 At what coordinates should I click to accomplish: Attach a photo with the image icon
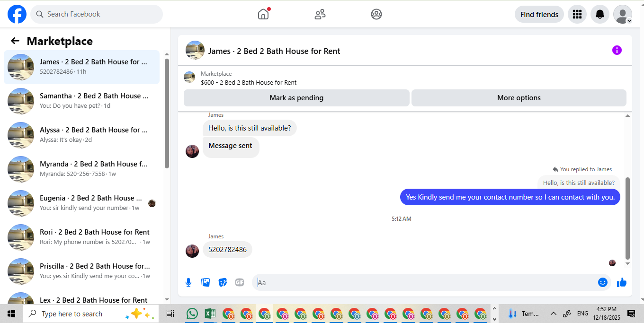point(206,282)
